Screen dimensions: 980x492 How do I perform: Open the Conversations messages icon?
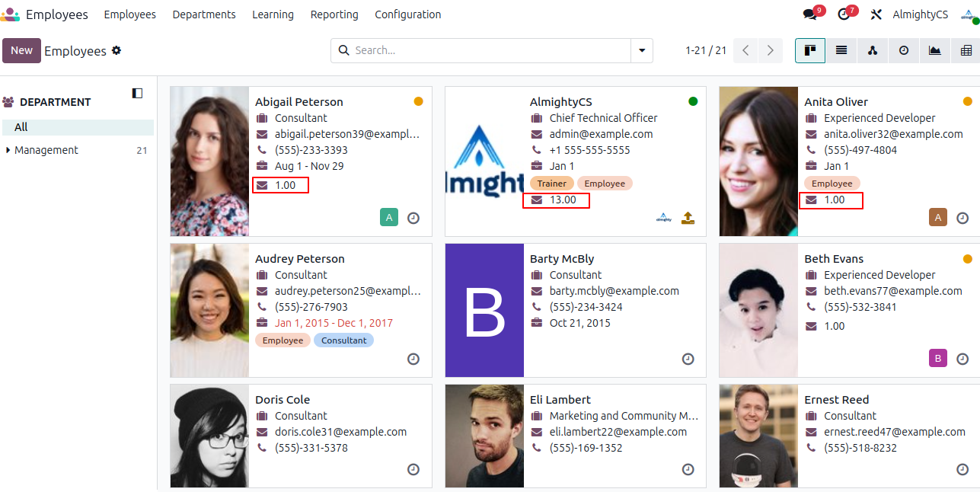(x=810, y=14)
